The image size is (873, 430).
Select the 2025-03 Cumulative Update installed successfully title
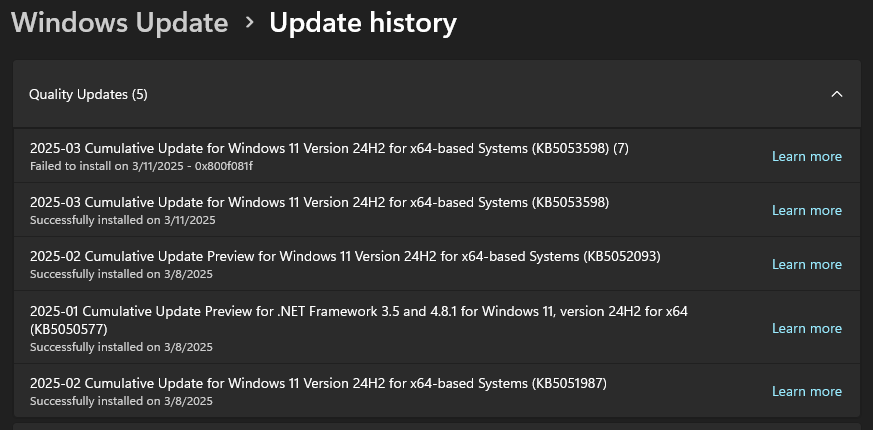tap(319, 202)
